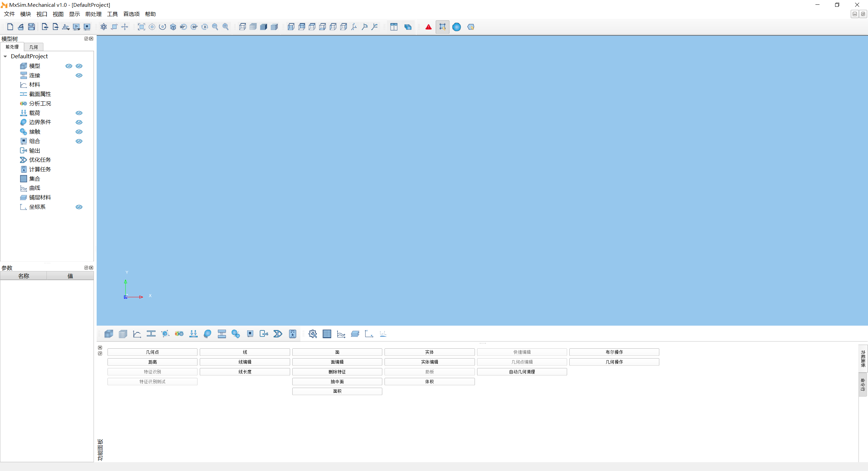Toggle visibility of 接触

(x=79, y=132)
